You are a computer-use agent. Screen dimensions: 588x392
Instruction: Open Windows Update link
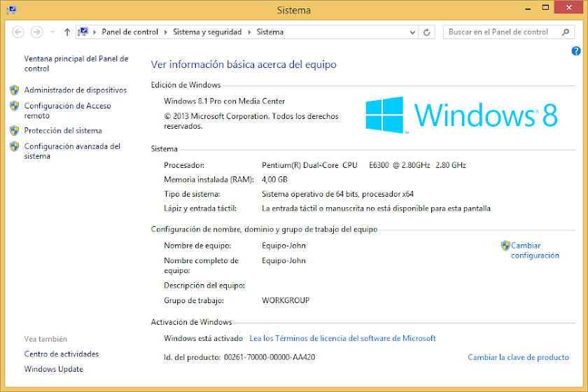pos(54,369)
